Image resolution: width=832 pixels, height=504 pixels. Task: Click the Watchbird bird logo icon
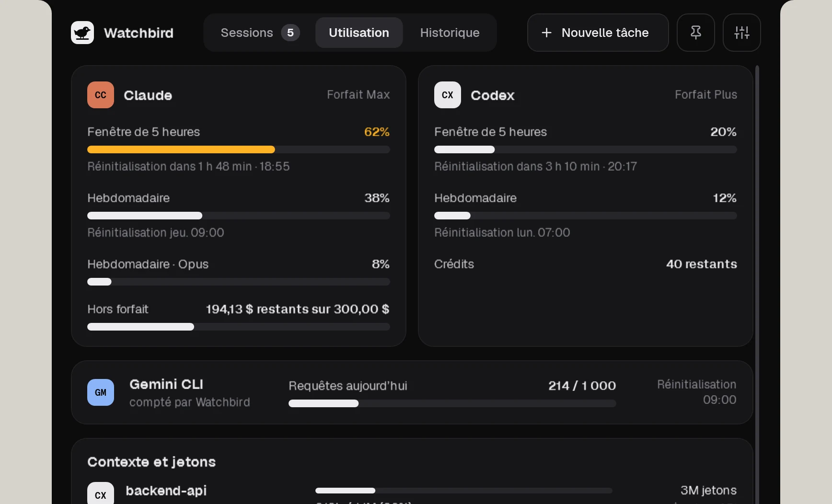(x=82, y=33)
